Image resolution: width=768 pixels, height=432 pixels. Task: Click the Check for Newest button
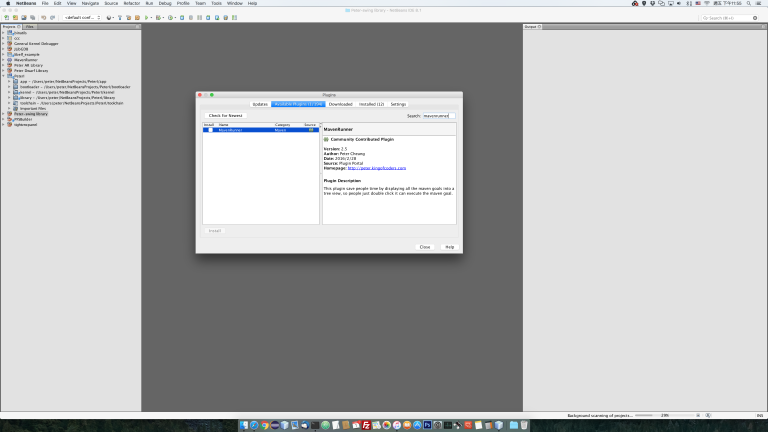click(225, 116)
